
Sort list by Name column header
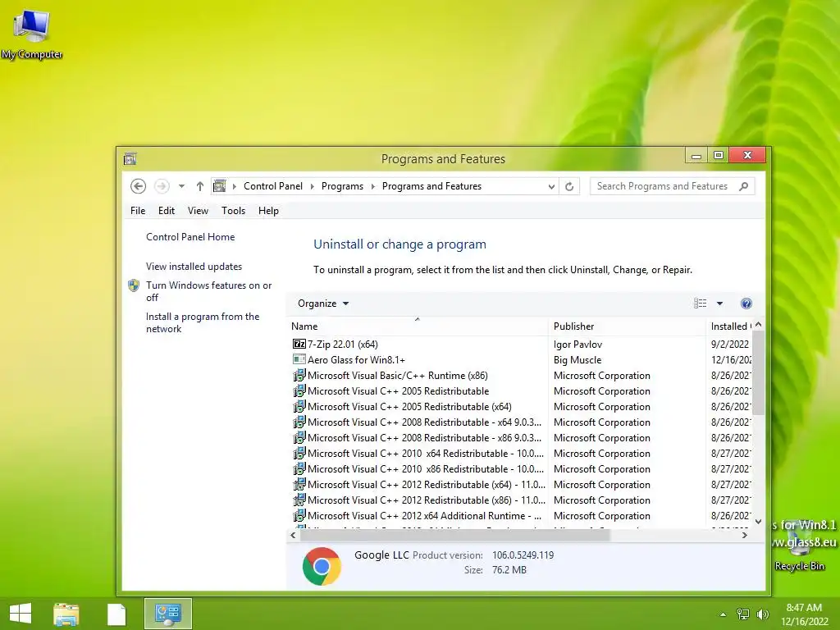pos(418,326)
